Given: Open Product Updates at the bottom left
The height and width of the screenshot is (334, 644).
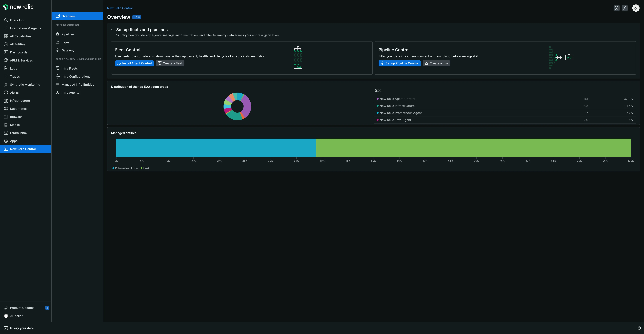Looking at the screenshot, I should (22, 308).
